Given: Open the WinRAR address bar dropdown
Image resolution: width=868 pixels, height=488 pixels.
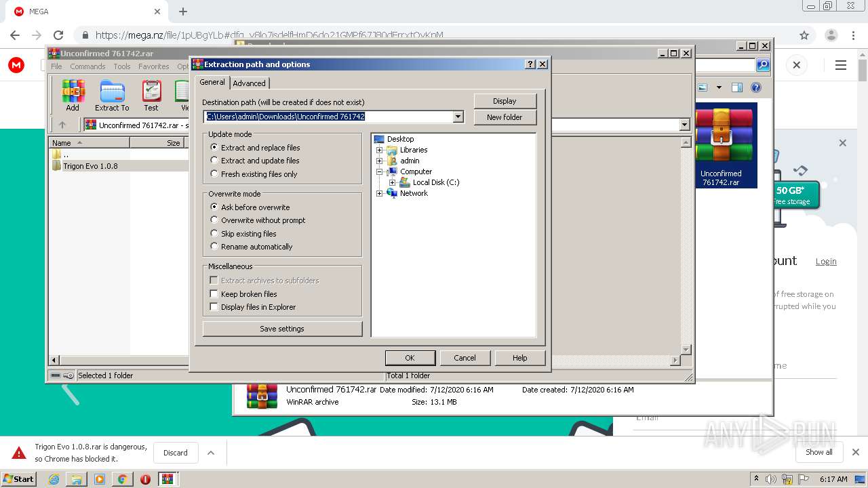Looking at the screenshot, I should tap(684, 125).
